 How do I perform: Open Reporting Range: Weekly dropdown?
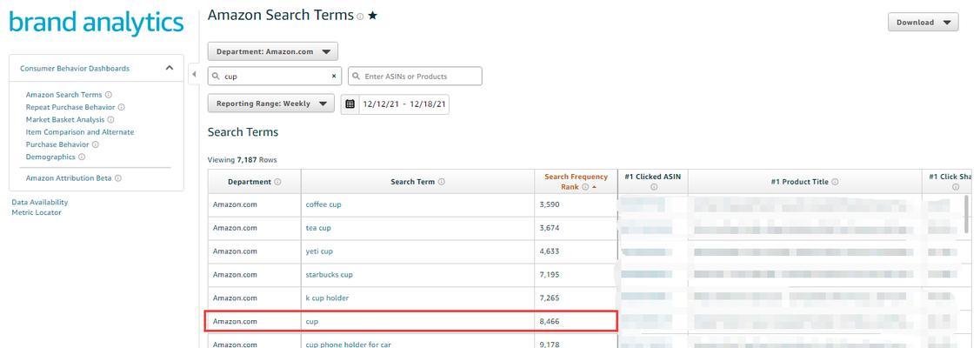[x=270, y=104]
